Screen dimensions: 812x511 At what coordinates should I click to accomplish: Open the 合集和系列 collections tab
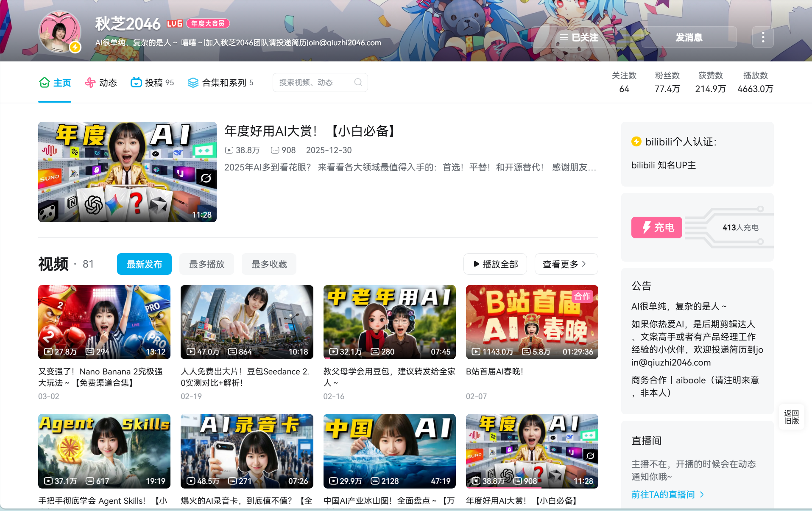(220, 83)
